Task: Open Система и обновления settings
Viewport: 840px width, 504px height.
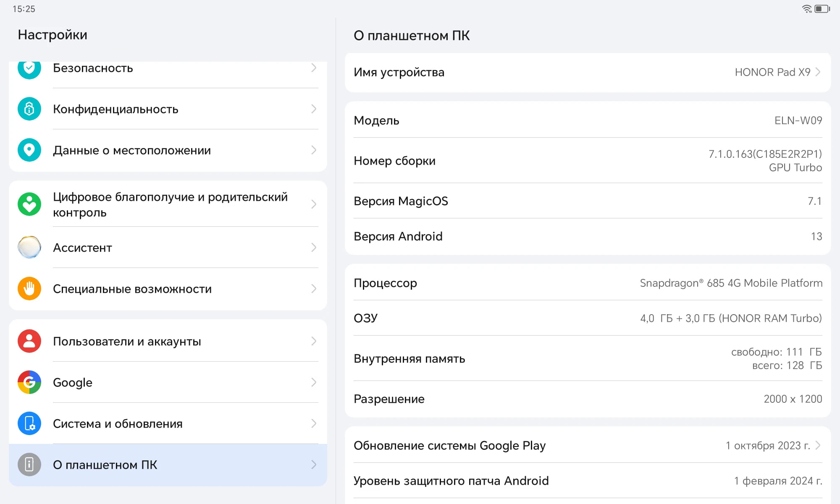Action: click(x=168, y=423)
